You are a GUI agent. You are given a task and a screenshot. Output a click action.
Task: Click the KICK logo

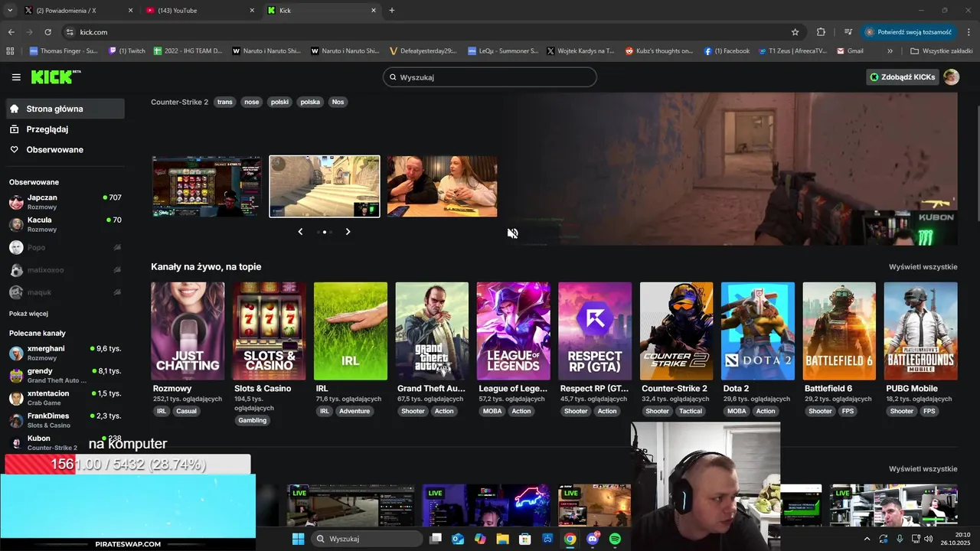pos(56,77)
